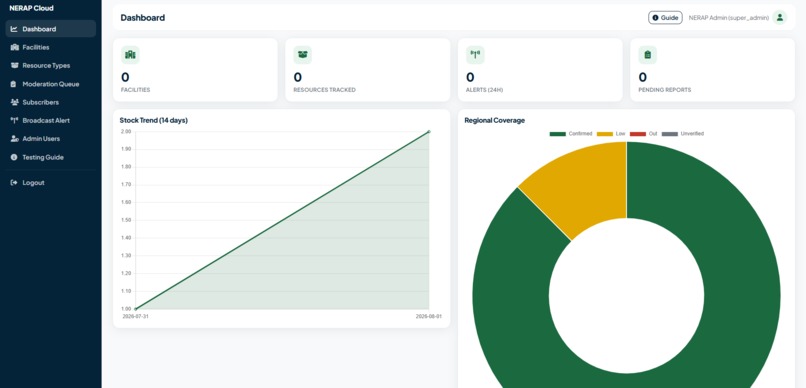
Task: Click the Admin Users icon in sidebar
Action: [14, 139]
